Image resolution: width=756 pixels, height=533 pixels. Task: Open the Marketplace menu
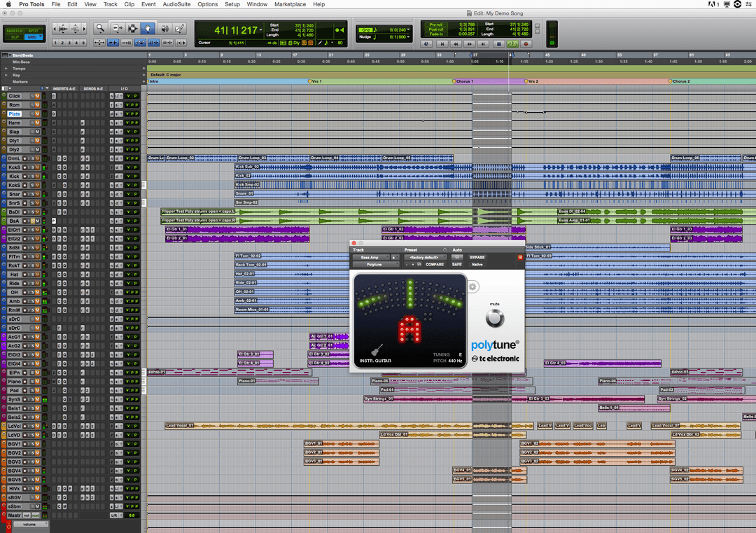click(x=290, y=4)
